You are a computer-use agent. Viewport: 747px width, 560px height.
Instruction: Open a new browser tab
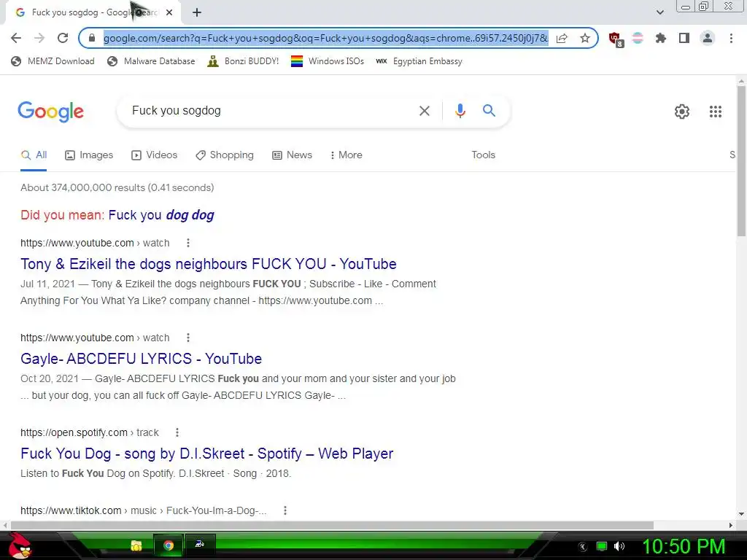point(197,13)
